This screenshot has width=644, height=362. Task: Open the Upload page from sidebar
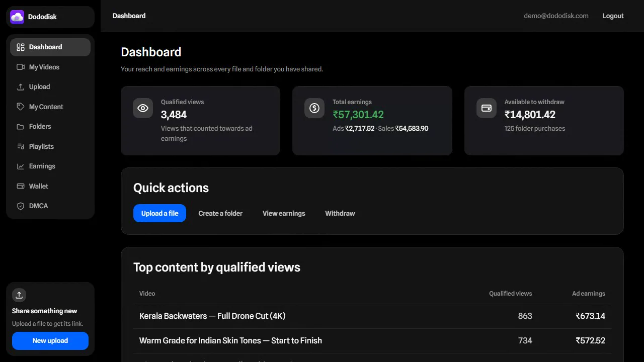(50, 87)
